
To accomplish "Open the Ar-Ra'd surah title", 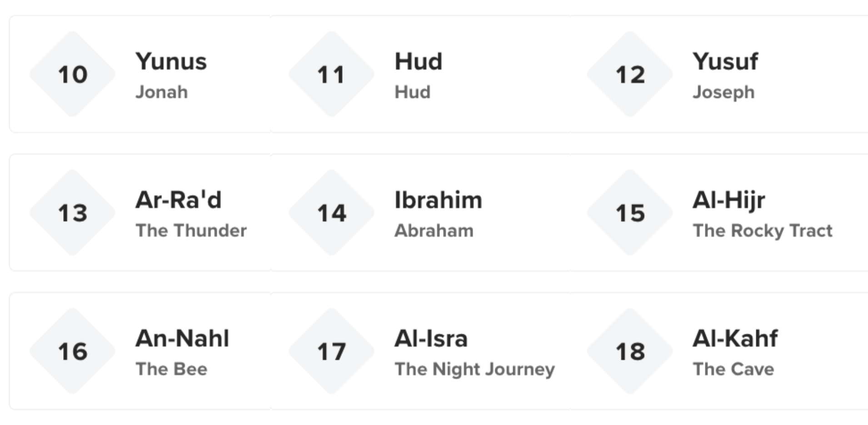I will point(178,200).
